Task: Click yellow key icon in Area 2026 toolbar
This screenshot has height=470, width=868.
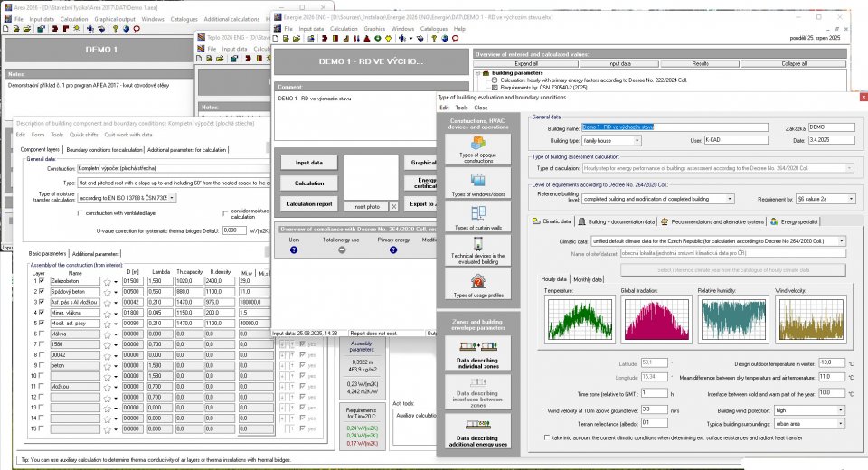Action: coord(115,29)
